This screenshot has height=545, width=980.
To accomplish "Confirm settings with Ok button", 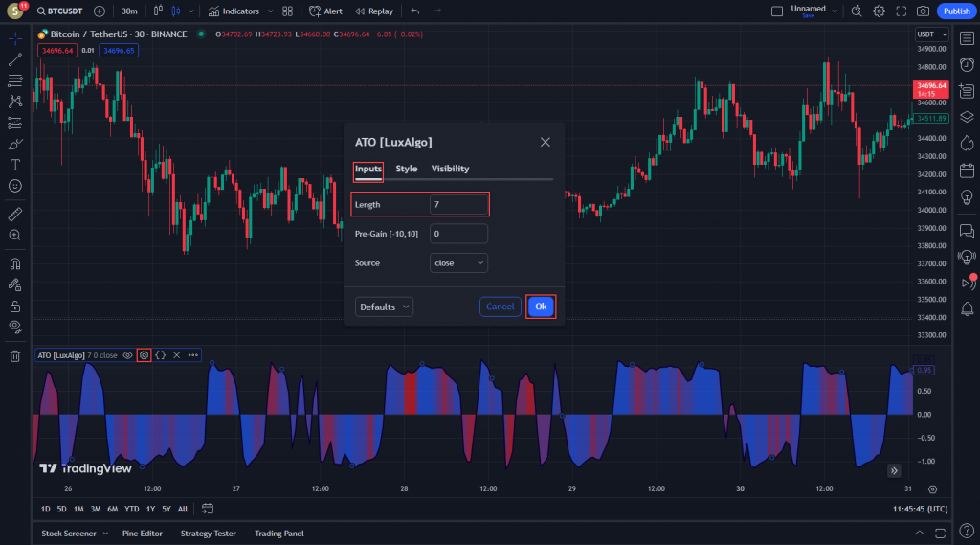I will click(541, 307).
